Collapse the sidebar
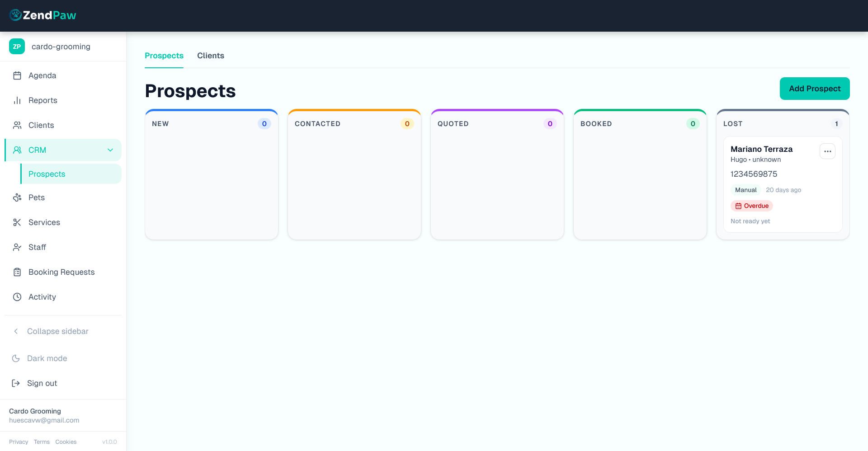This screenshot has width=868, height=451. [x=57, y=331]
